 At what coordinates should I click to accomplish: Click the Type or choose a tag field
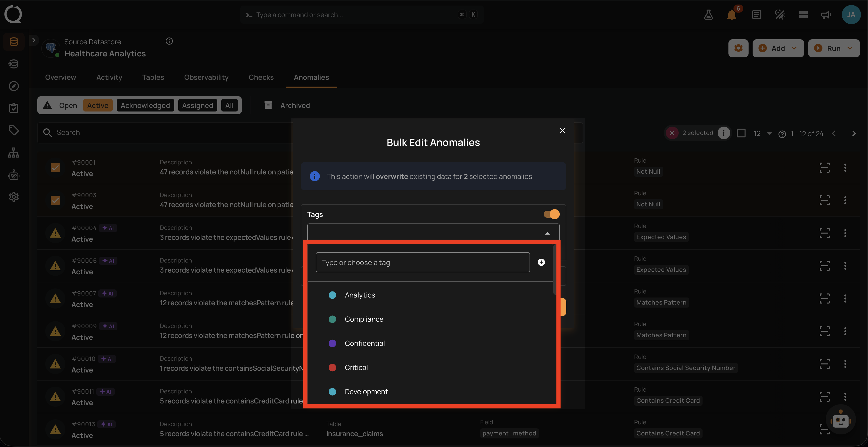(x=422, y=262)
